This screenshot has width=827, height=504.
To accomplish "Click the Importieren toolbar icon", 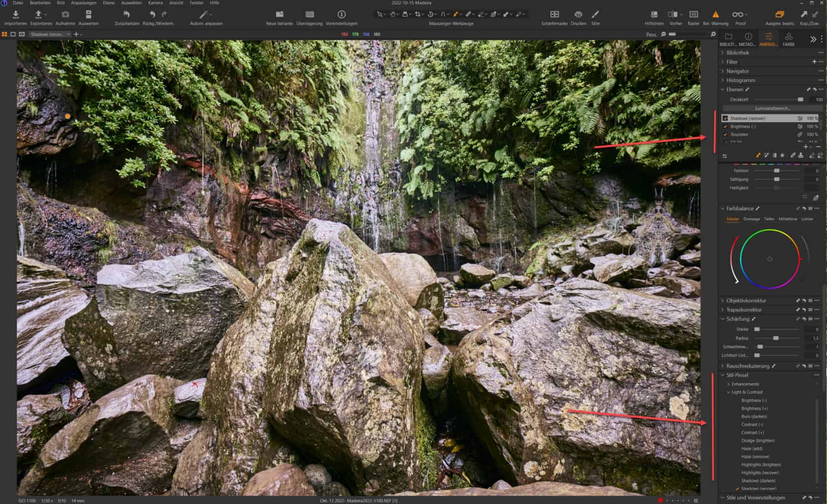I will tap(15, 14).
